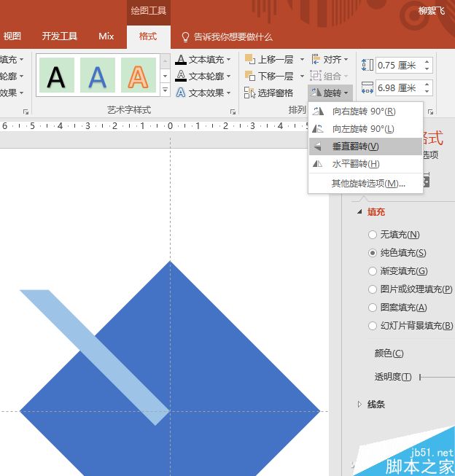Click the 柳絮飞 account name
The height and width of the screenshot is (476, 455).
tap(432, 11)
